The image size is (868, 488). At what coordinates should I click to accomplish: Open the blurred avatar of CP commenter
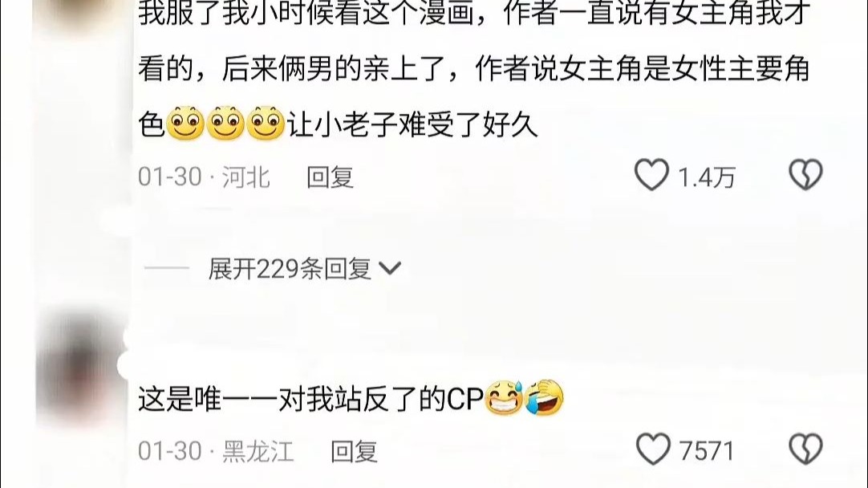point(82,368)
